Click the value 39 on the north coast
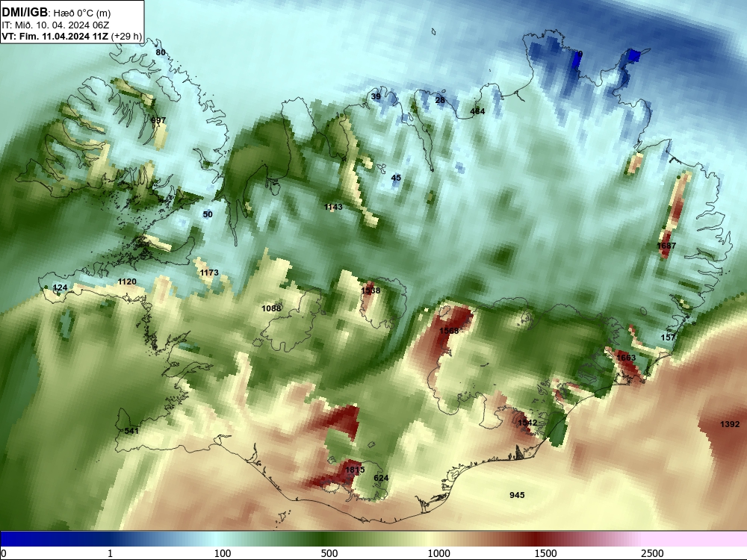This screenshot has height=560, width=747. coord(376,96)
